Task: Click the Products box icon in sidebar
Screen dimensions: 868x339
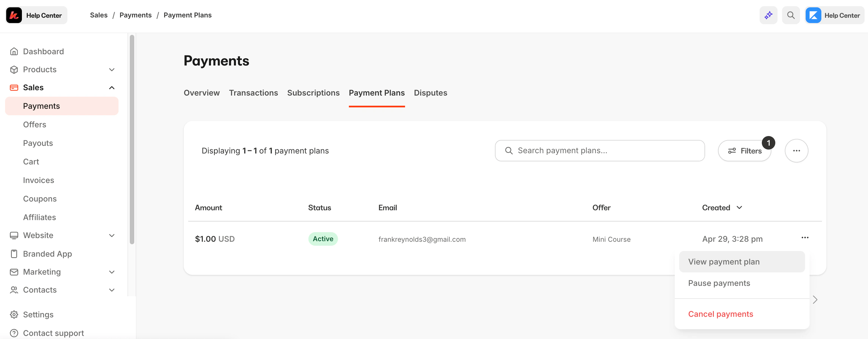Action: click(14, 69)
